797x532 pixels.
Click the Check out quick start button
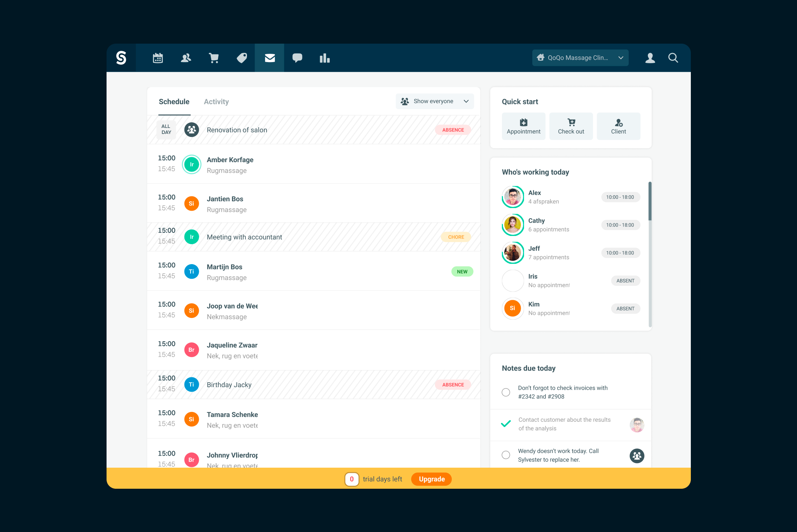[x=571, y=126]
